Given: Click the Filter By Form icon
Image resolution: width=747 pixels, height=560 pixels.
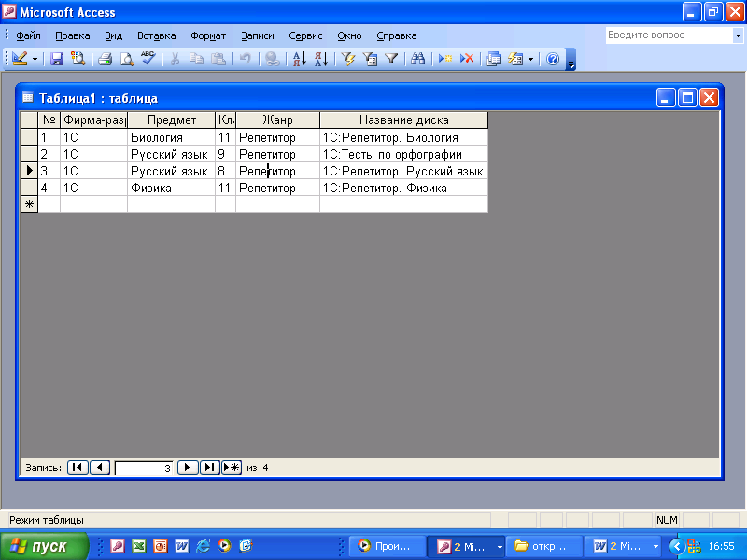Looking at the screenshot, I should coord(370,59).
